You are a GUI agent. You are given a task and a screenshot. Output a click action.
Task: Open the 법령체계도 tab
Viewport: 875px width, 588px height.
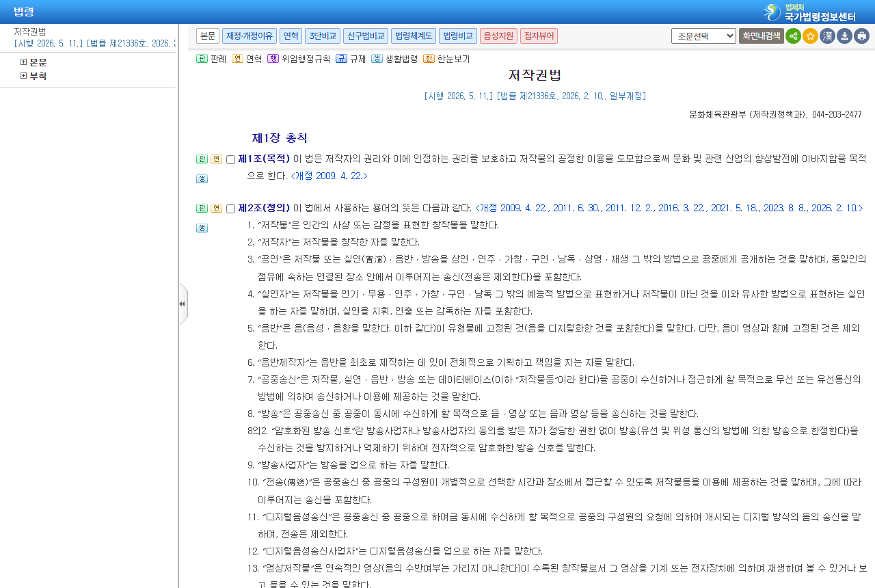pyautogui.click(x=414, y=36)
